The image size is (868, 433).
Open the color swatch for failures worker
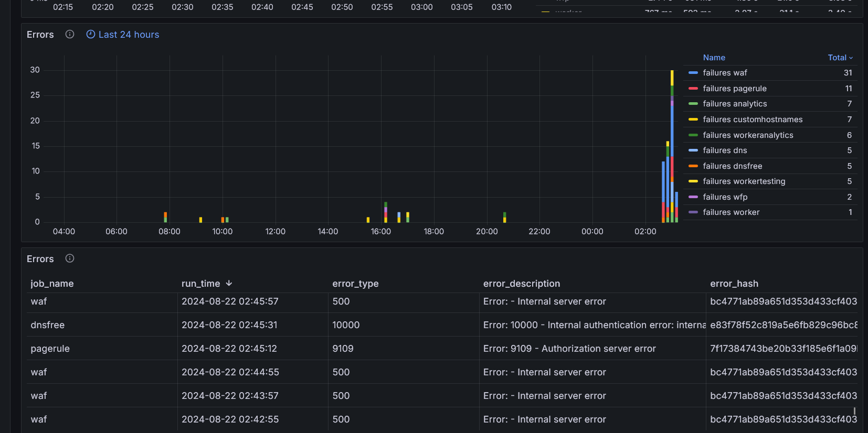point(693,212)
